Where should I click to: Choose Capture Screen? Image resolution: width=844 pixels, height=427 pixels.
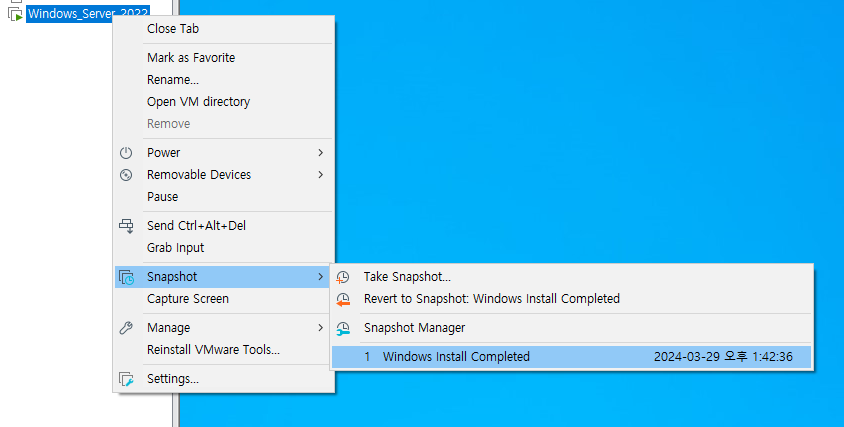click(223, 299)
